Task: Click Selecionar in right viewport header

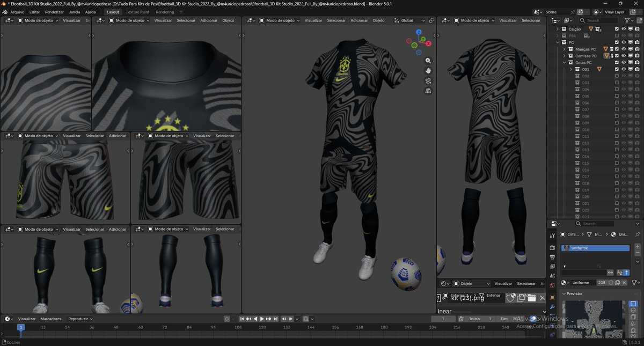Action: [x=531, y=20]
